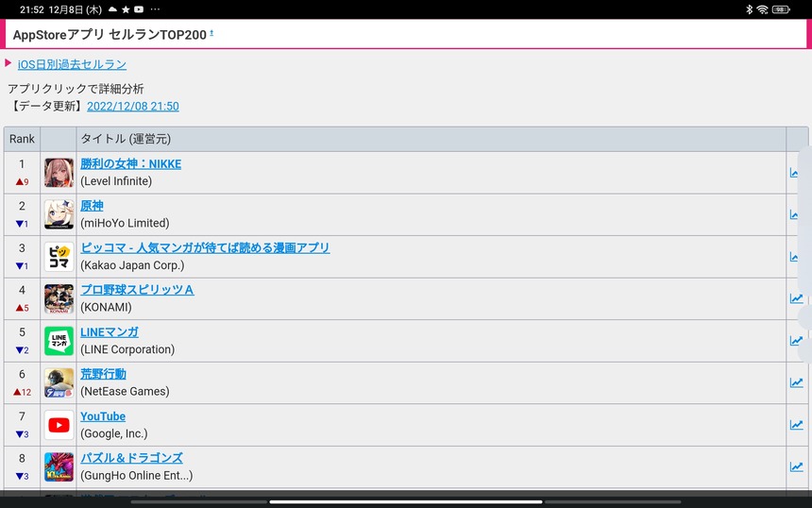
Task: Open trend chart for 勝利の女神：NIKKE row
Action: (x=794, y=173)
